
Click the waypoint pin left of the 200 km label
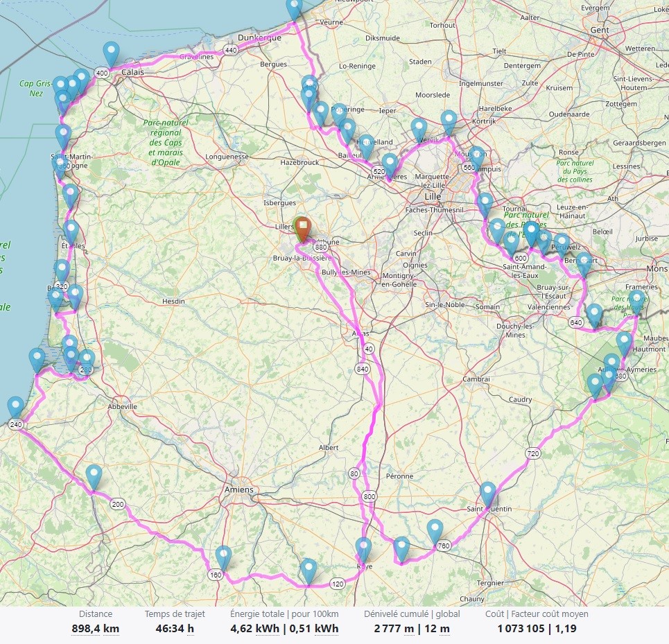coord(94,476)
